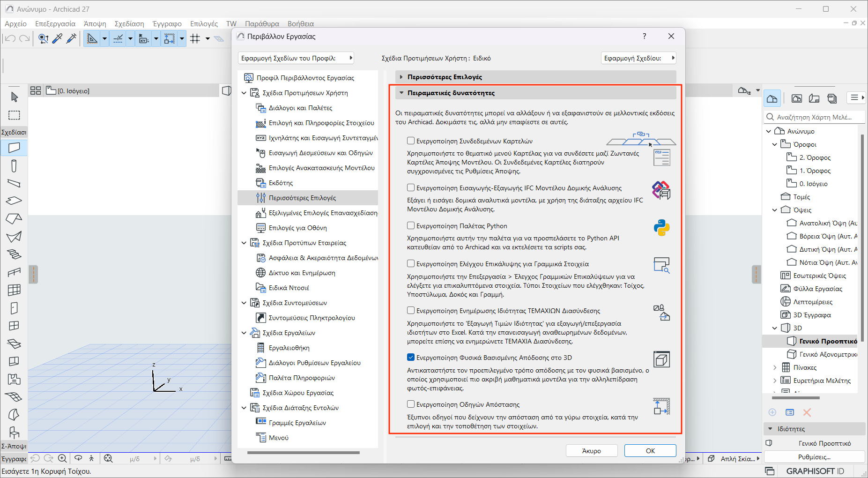Viewport: 868px width, 478px height.
Task: Collapse the Σχέδια Προτιμήσεων Χρήστη tree node
Action: pyautogui.click(x=244, y=93)
